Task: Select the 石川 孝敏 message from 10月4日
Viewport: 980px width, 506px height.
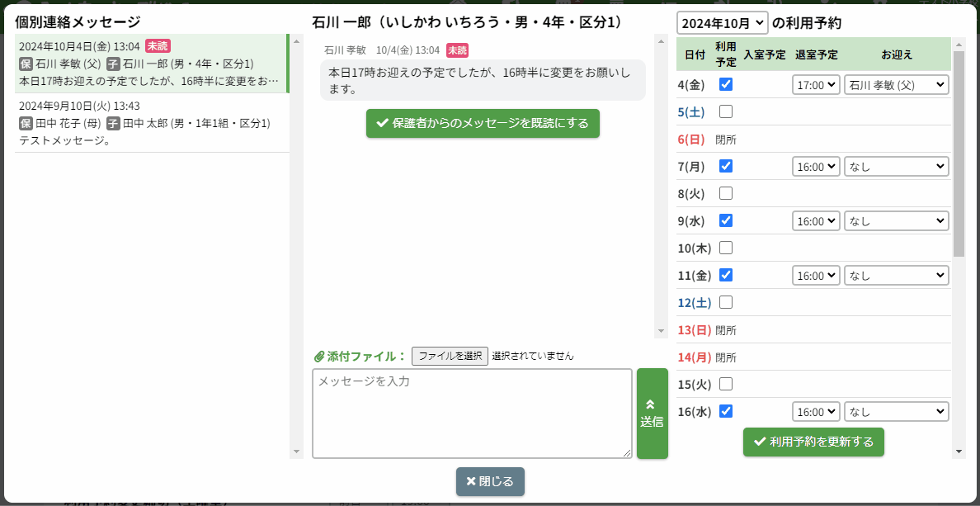Action: tap(150, 64)
